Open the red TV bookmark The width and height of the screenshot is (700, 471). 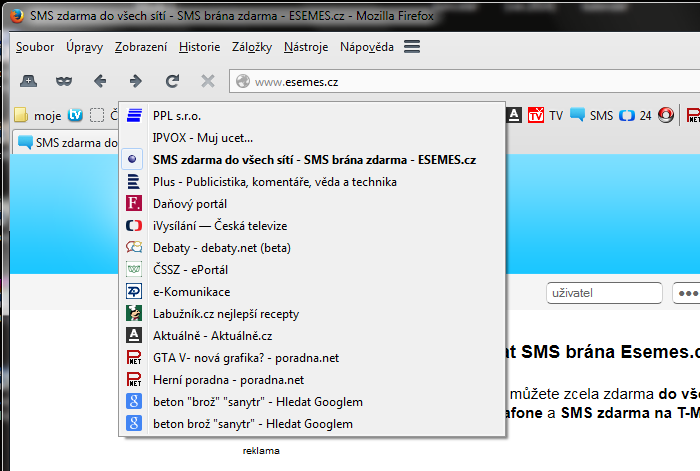tap(545, 115)
